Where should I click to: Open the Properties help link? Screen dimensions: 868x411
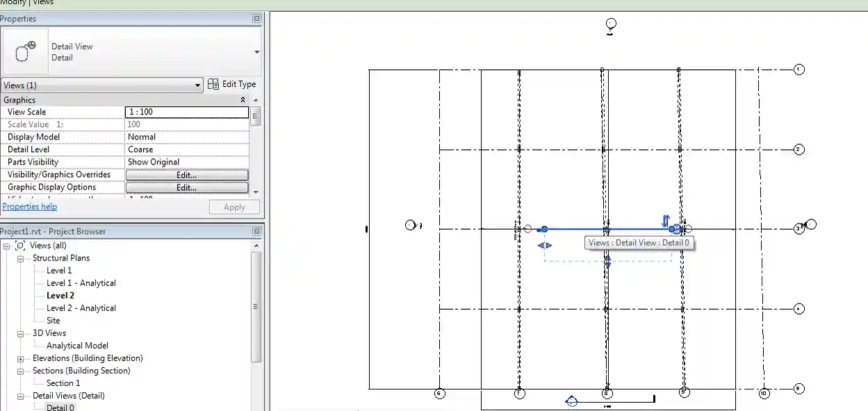[x=29, y=207]
